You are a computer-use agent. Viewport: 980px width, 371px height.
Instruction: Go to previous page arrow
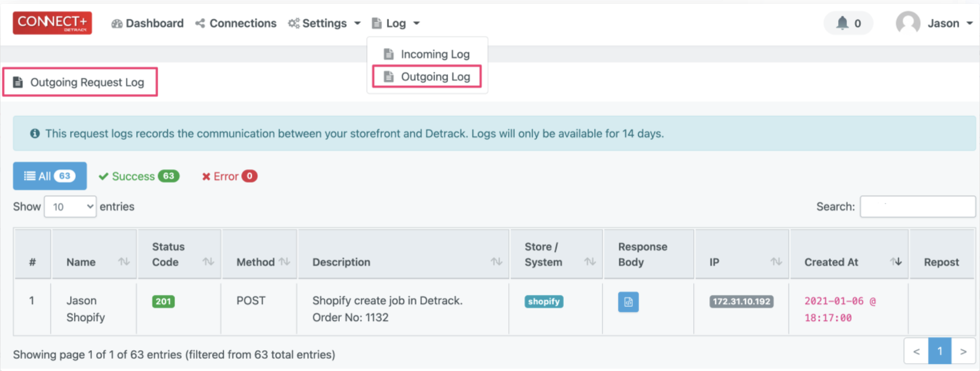(916, 351)
